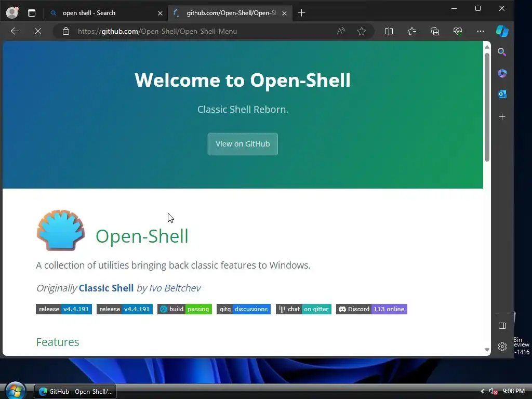Image resolution: width=532 pixels, height=399 pixels.
Task: Open the tab actions menu icon
Action: [x=32, y=13]
